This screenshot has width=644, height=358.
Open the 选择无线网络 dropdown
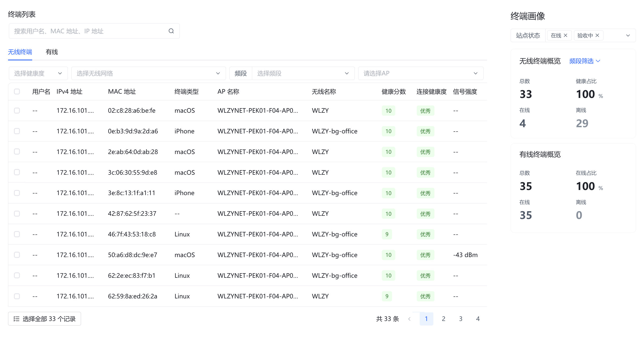148,73
